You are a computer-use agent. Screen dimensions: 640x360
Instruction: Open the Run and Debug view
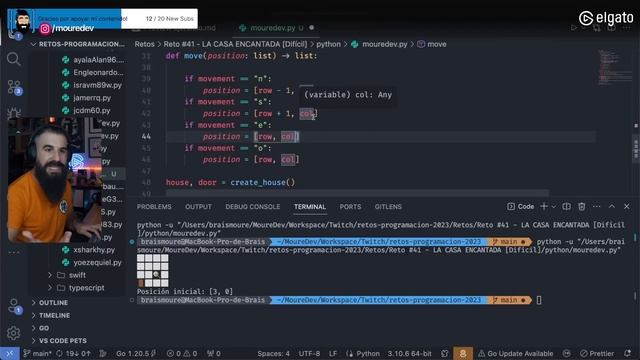click(13, 112)
